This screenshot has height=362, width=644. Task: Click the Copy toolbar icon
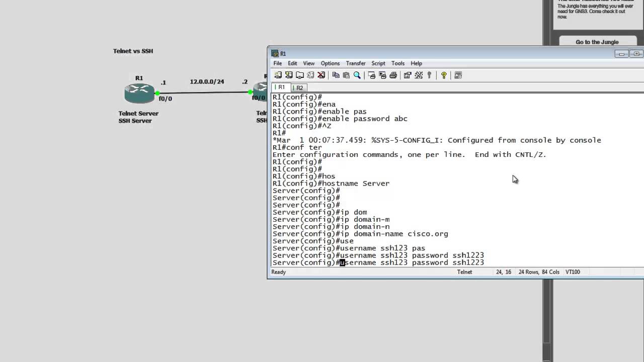click(336, 75)
